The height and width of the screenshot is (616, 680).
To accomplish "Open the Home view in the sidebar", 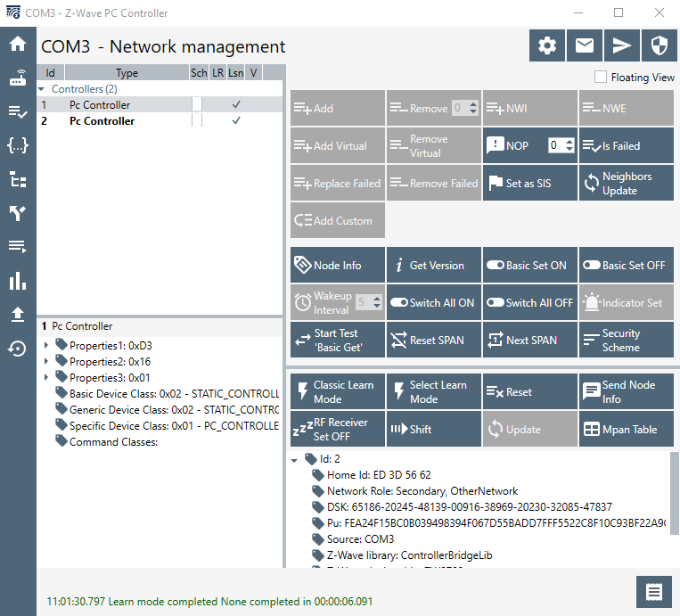I will 18,44.
